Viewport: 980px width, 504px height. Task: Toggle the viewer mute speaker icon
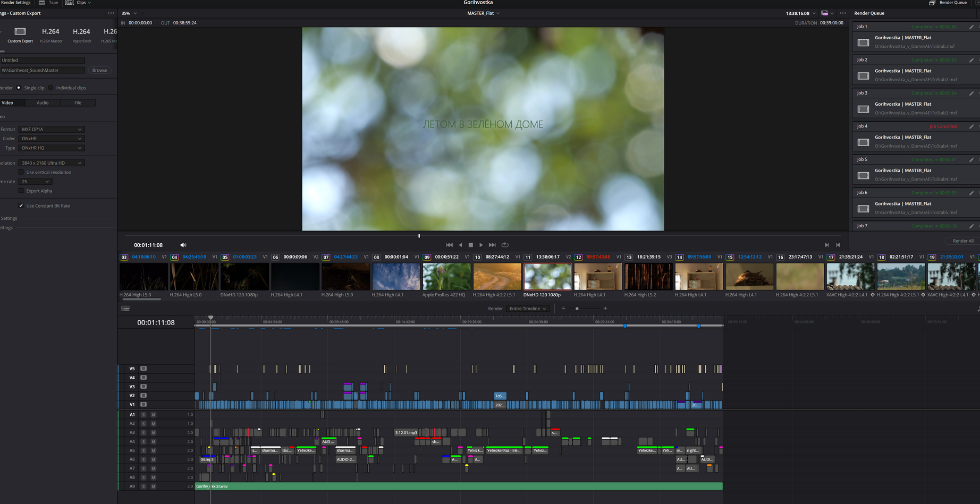click(183, 245)
